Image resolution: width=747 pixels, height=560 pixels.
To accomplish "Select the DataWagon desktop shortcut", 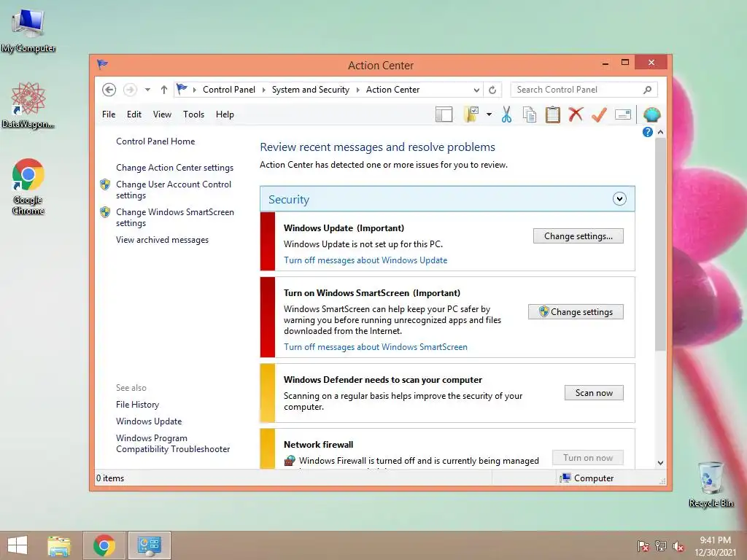I will pyautogui.click(x=28, y=105).
